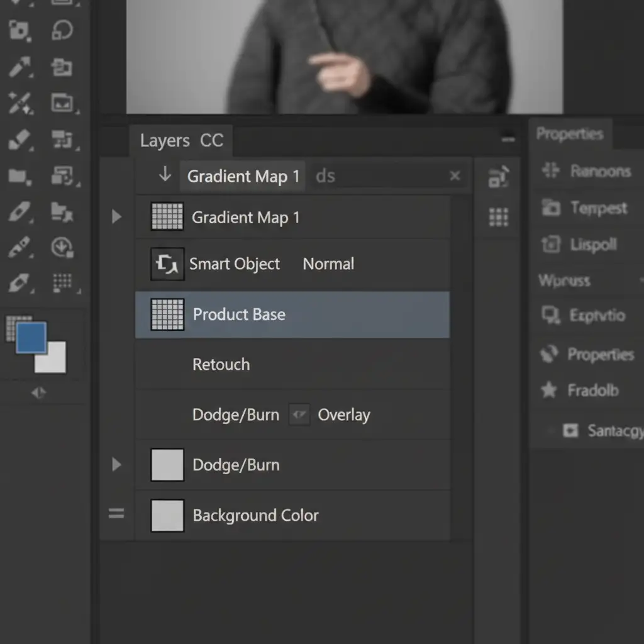
Task: Toggle the icon between Dodge/Burn and Overlay
Action: point(299,415)
